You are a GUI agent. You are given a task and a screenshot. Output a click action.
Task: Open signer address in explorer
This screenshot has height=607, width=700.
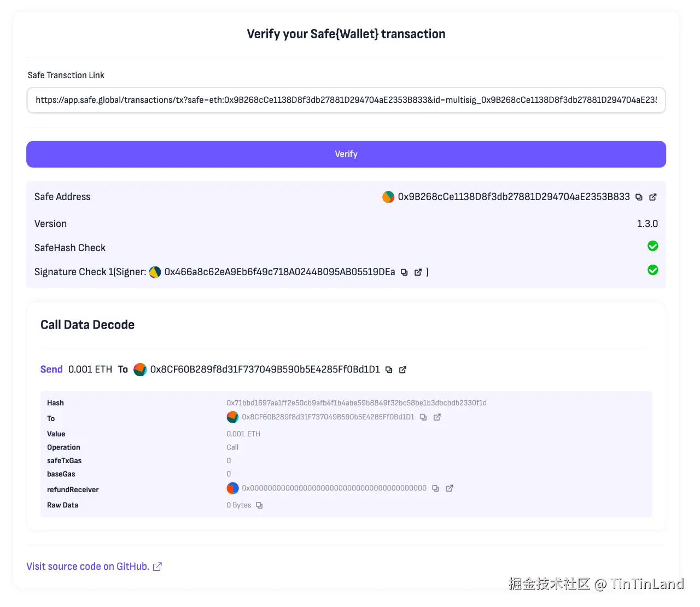(418, 272)
